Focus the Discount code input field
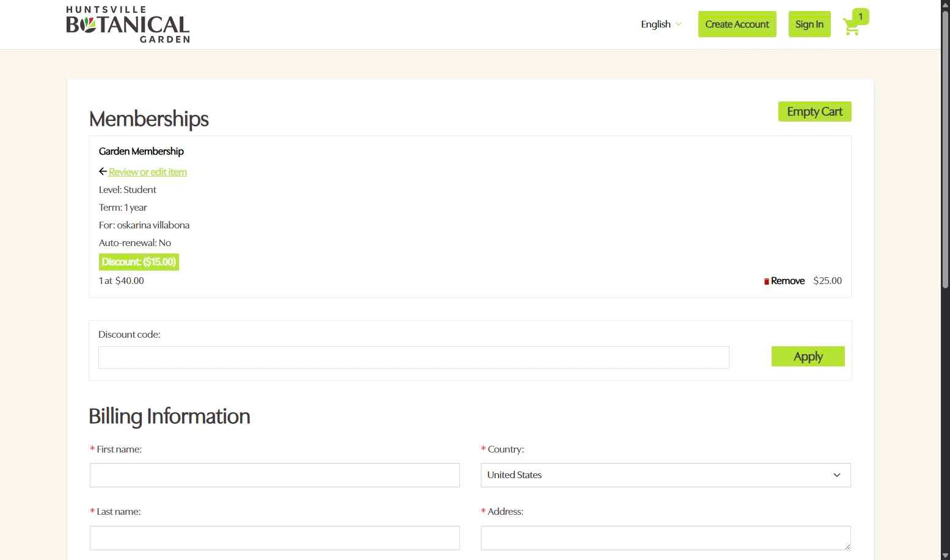 pyautogui.click(x=414, y=358)
